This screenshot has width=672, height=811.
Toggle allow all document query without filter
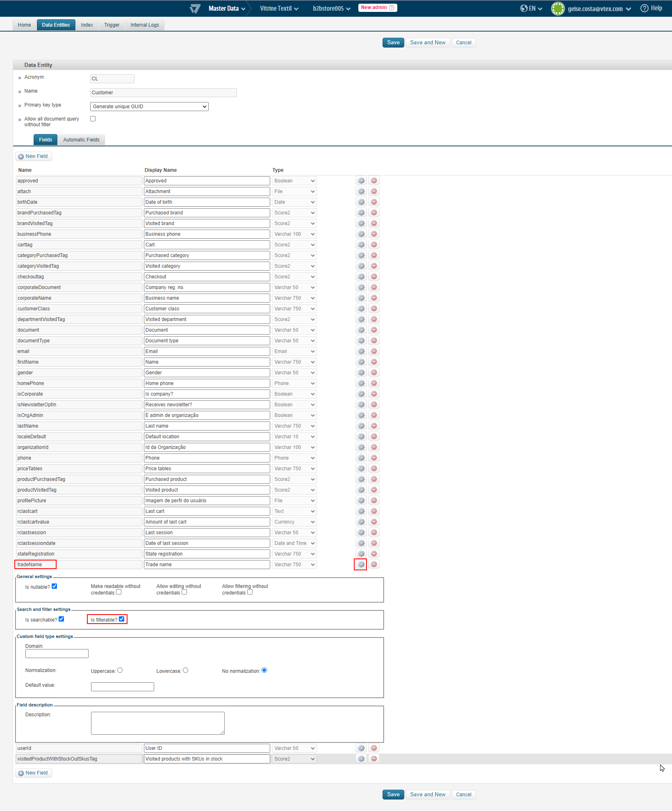(93, 119)
